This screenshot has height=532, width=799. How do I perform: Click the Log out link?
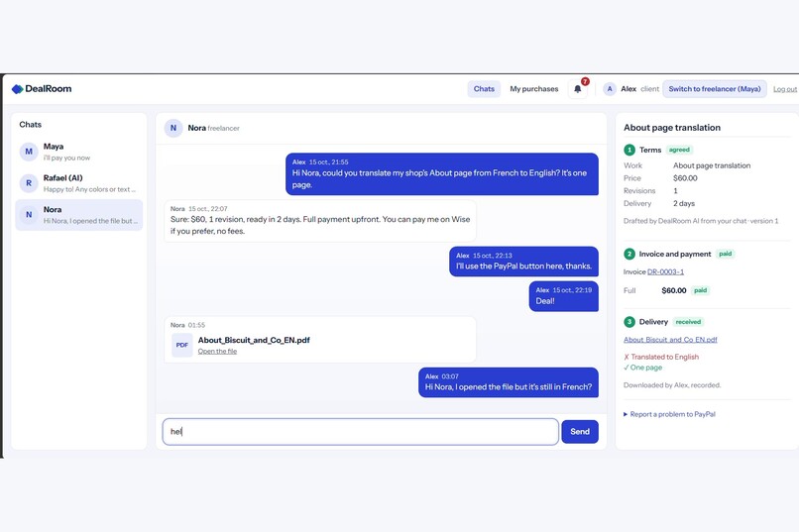click(785, 89)
